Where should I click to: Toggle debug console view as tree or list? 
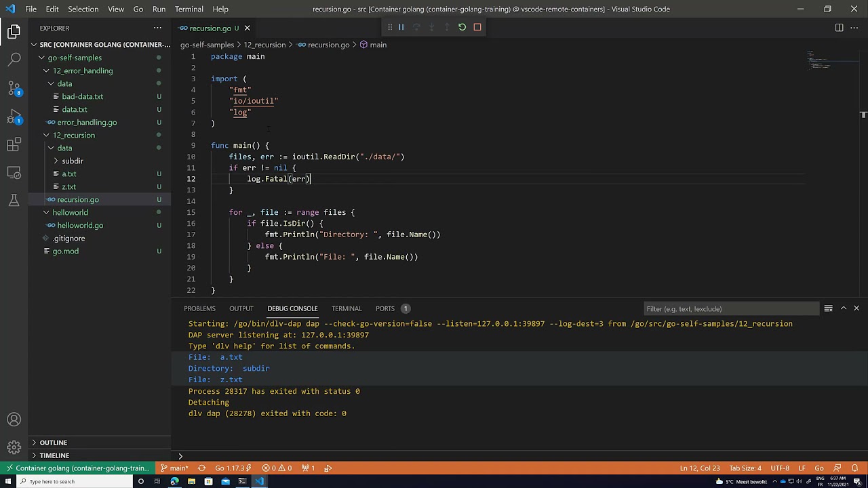(828, 308)
